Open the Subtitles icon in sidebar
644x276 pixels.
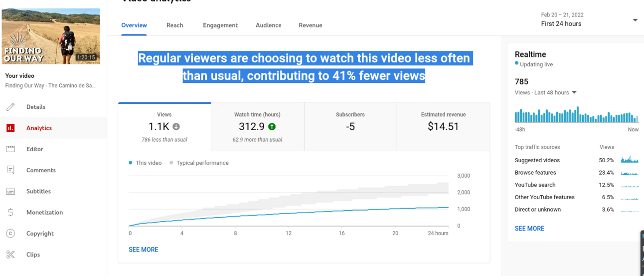tap(10, 191)
